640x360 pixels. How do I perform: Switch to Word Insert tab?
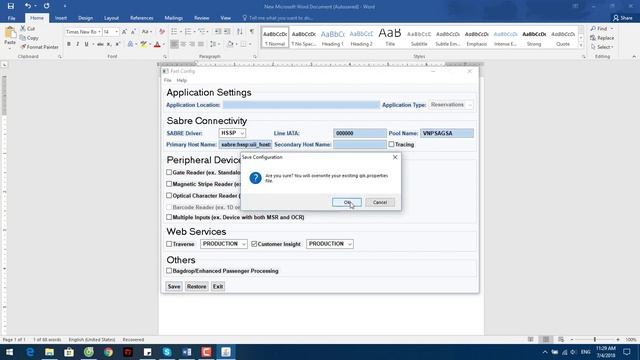pyautogui.click(x=61, y=18)
